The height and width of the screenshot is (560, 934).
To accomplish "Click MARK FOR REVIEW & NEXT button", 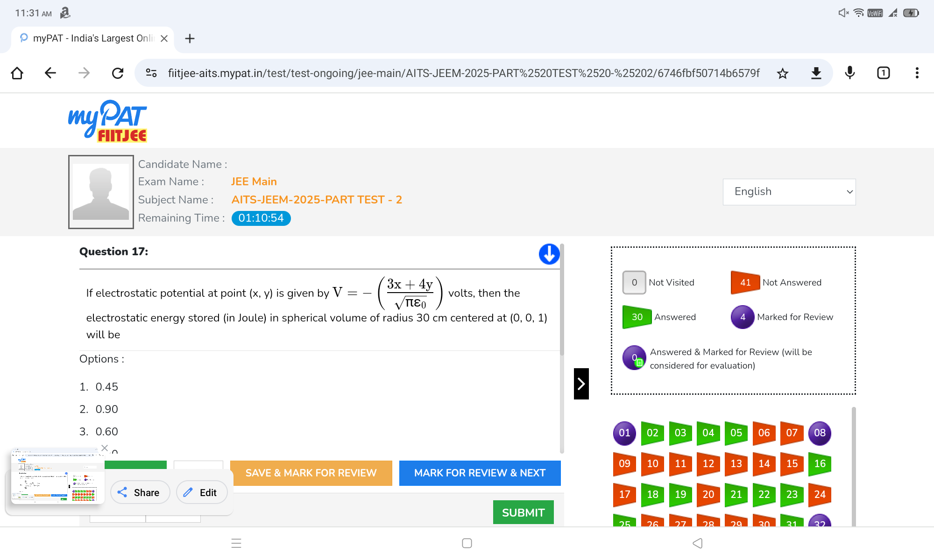I will 480,473.
